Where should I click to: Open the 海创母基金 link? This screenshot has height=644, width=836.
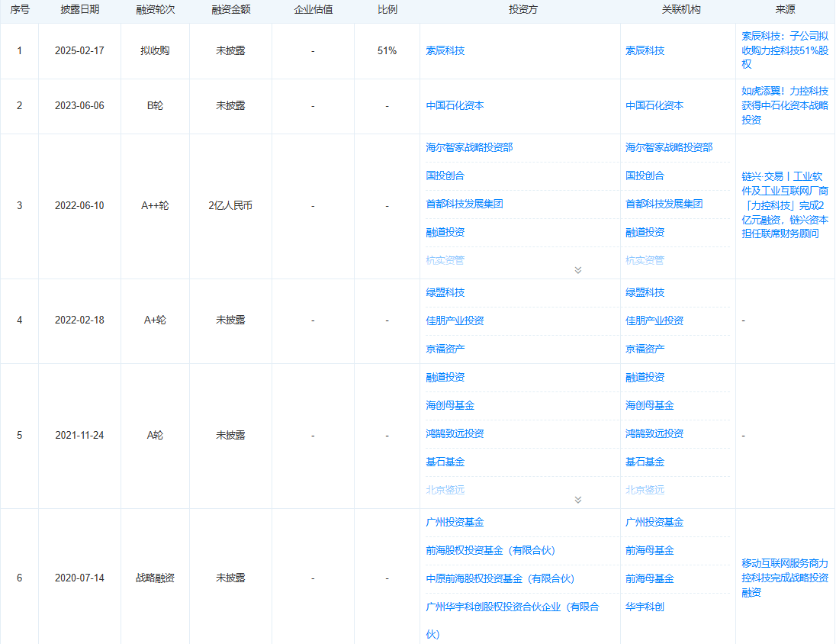point(450,405)
